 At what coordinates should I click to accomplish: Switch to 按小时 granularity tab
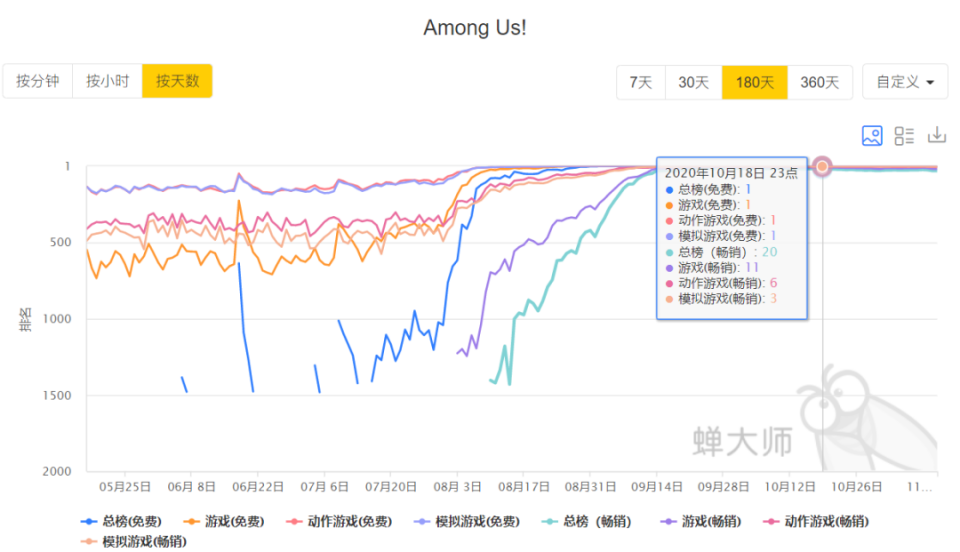(x=107, y=81)
